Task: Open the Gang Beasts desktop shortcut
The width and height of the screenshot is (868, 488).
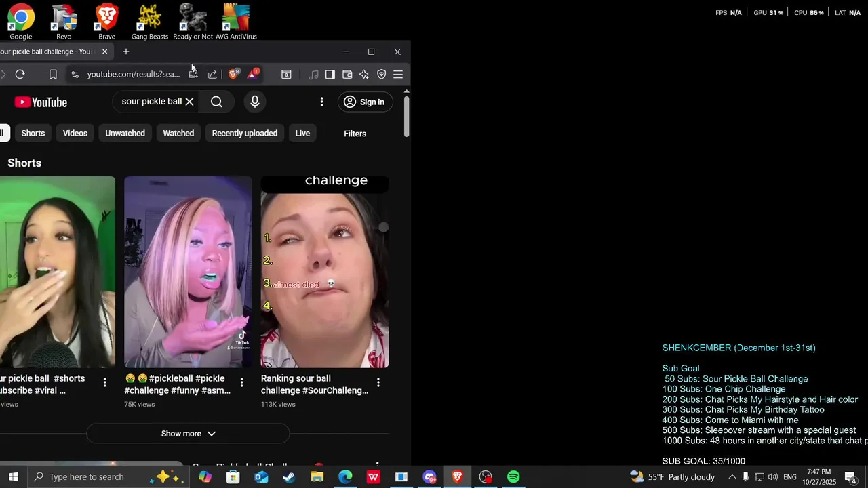Action: point(150,21)
